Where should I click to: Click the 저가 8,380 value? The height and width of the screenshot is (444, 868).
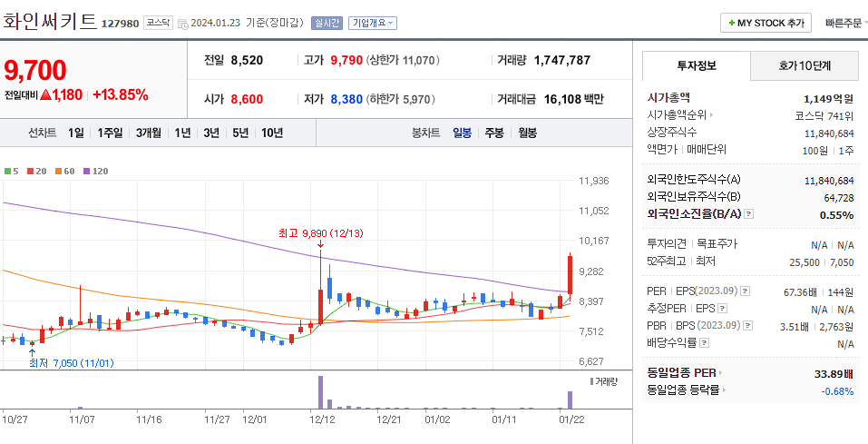coord(346,100)
